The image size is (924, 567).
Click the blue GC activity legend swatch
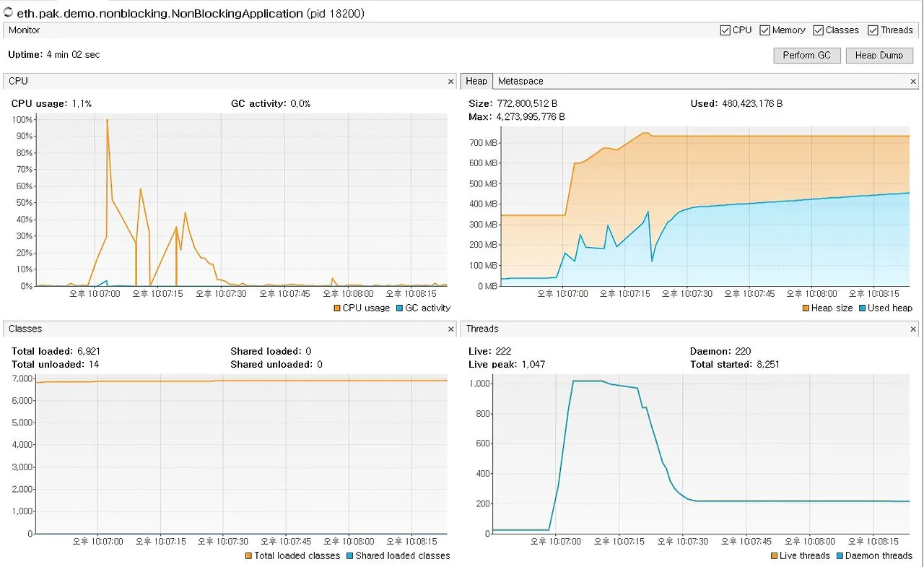(x=400, y=308)
